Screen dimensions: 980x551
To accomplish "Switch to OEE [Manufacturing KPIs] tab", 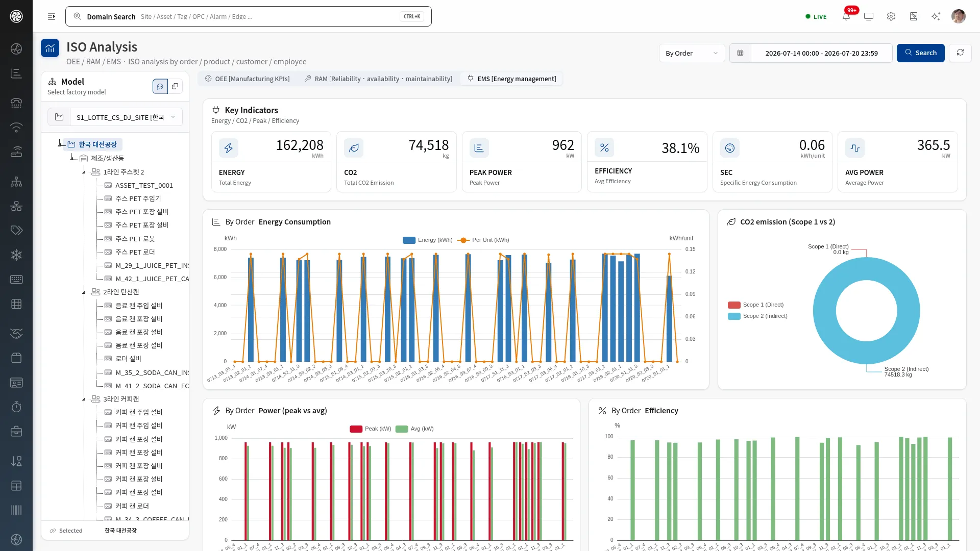I will click(248, 79).
